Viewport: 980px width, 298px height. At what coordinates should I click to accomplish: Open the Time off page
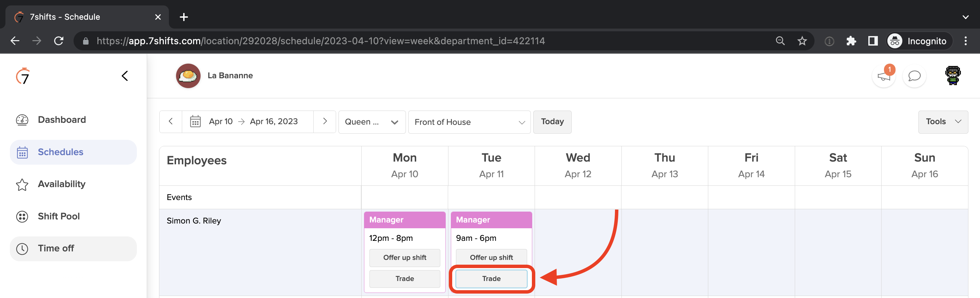coord(73,249)
